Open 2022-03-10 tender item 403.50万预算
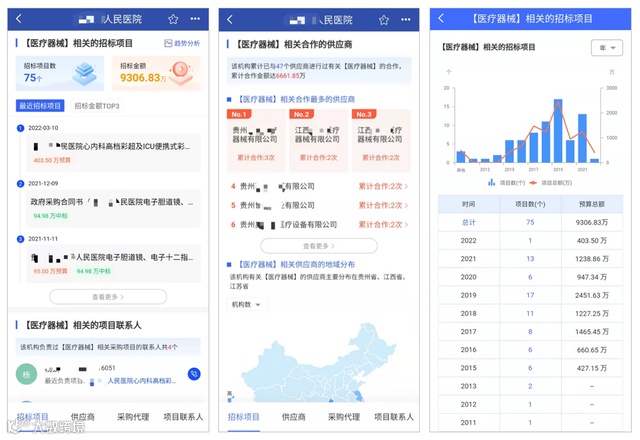 114,152
